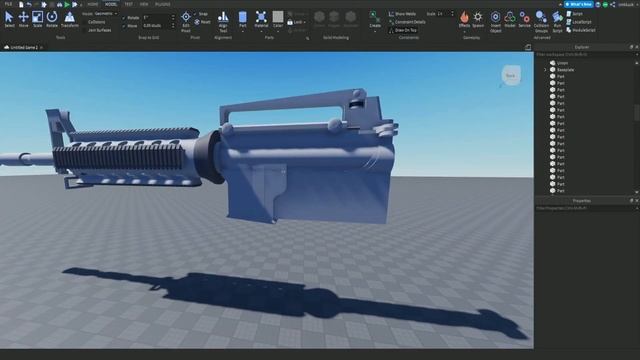This screenshot has height=360, width=640.
Task: Open the Effects menu icon
Action: [x=464, y=17]
